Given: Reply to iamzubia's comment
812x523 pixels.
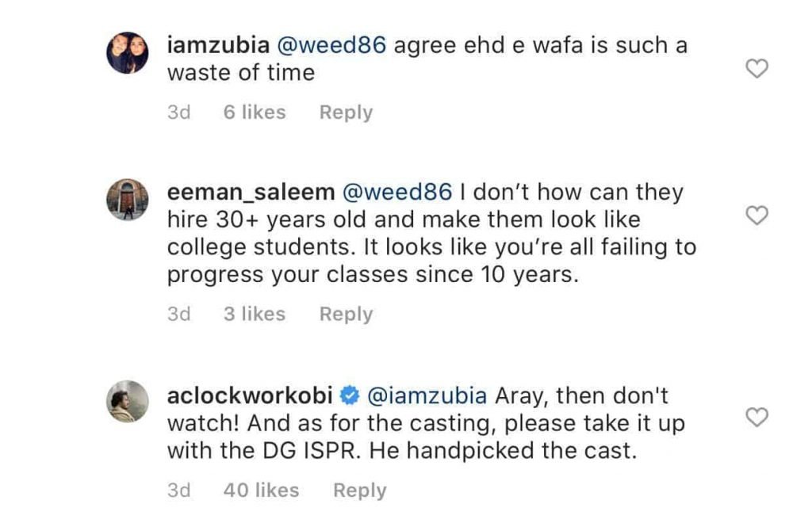Looking at the screenshot, I should pos(346,113).
